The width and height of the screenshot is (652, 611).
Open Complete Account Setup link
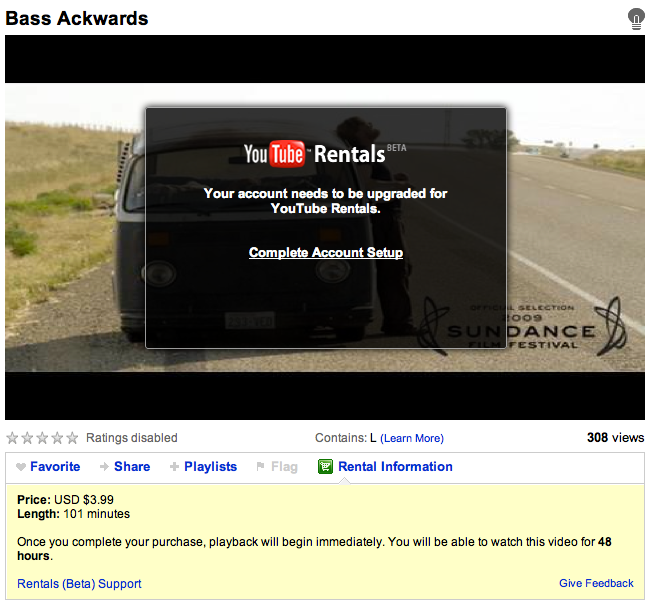(x=326, y=252)
